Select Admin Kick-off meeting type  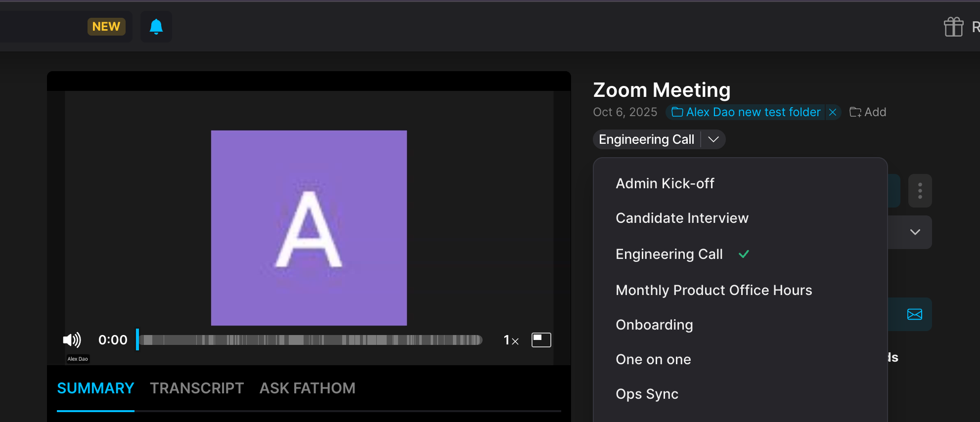point(665,183)
